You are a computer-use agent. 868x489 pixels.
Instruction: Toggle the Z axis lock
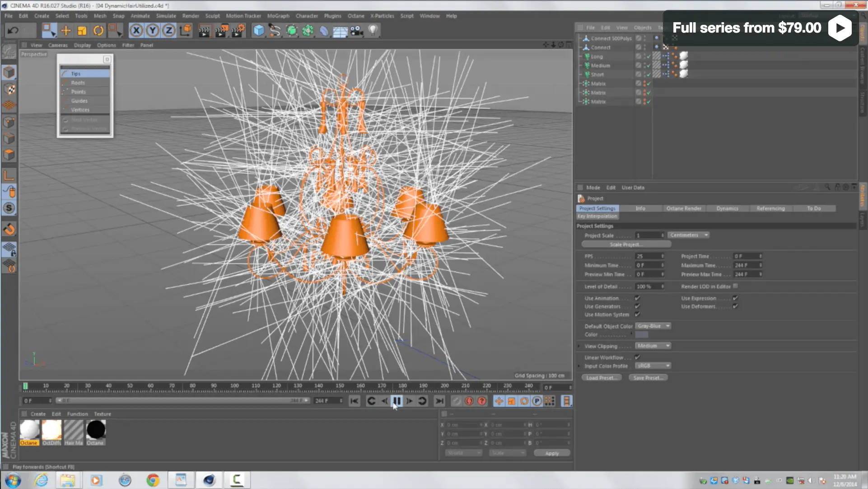169,31
